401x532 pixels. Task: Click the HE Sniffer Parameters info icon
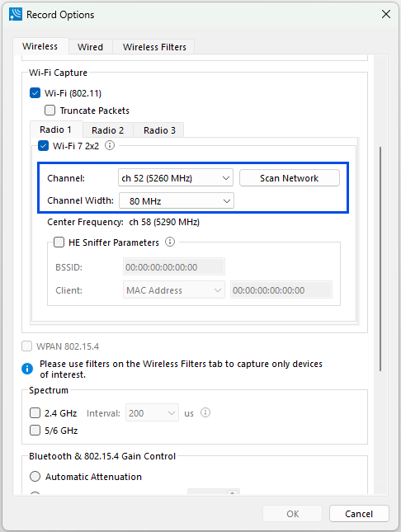pyautogui.click(x=170, y=242)
